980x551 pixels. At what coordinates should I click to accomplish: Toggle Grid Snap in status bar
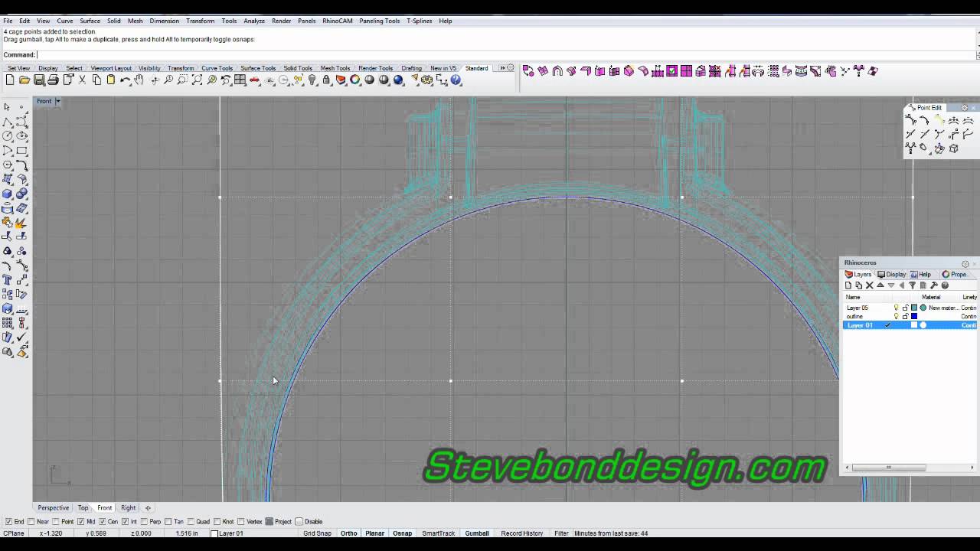318,533
